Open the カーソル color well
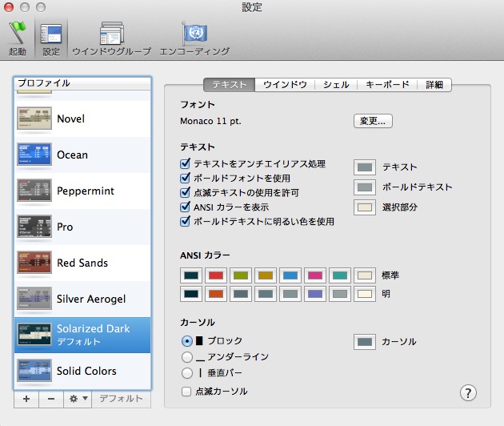This screenshot has height=426, width=504. pos(365,342)
